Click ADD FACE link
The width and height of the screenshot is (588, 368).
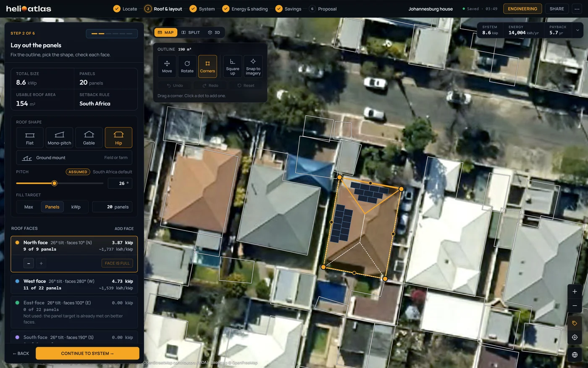click(x=124, y=229)
